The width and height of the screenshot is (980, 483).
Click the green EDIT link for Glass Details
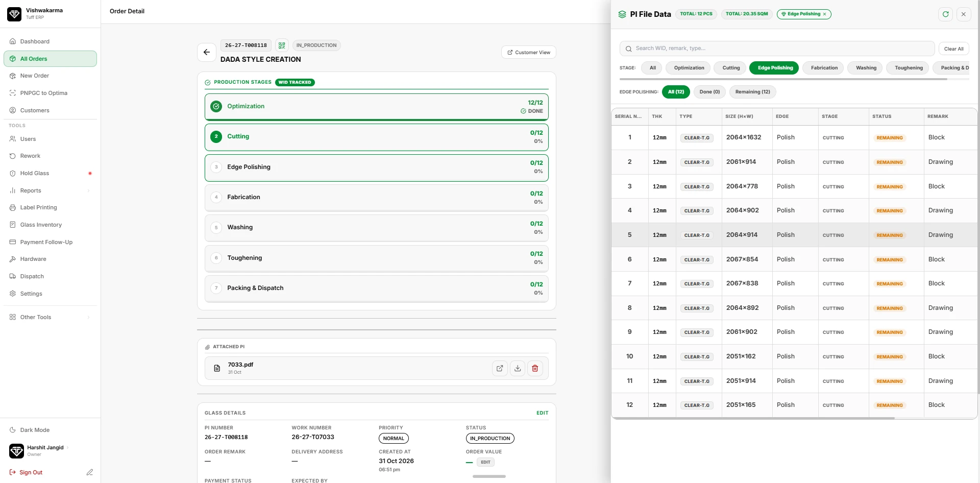[542, 413]
